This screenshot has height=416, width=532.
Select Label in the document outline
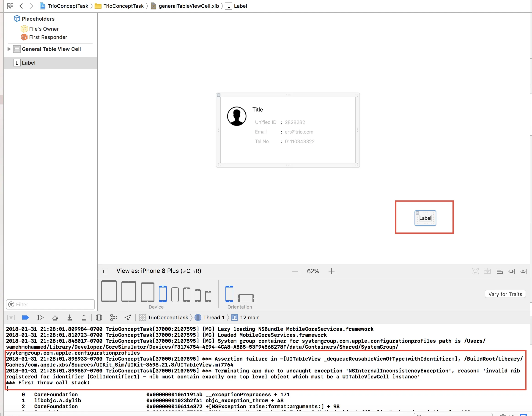click(28, 63)
